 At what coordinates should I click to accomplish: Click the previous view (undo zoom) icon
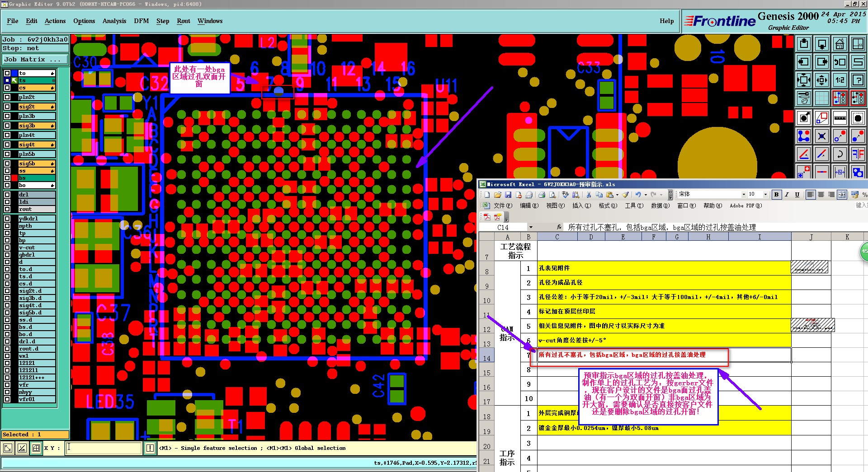840,62
